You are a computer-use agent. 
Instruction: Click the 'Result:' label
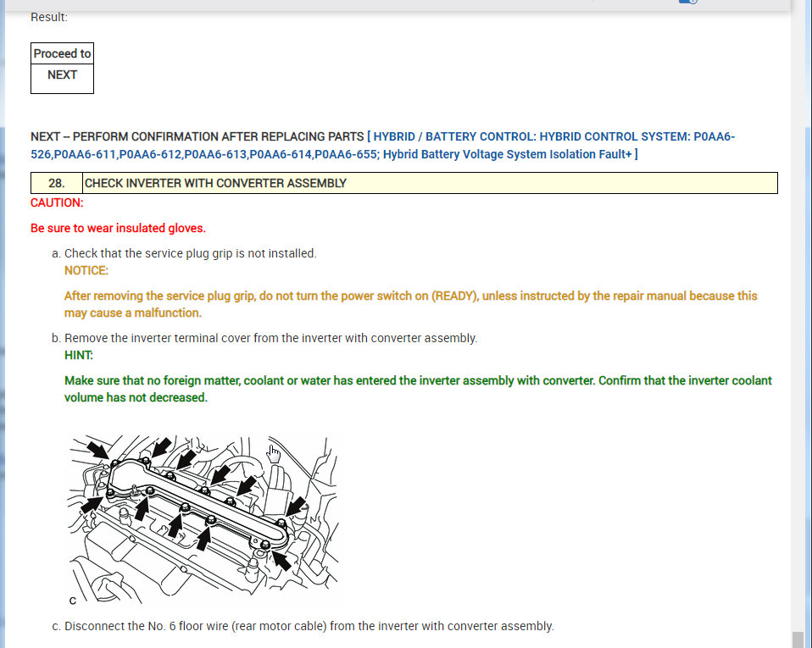pos(49,17)
